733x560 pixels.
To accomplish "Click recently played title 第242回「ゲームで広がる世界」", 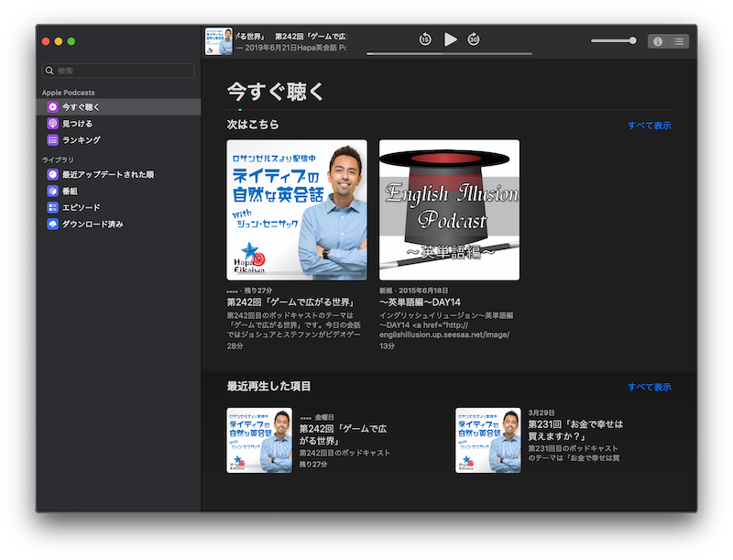I will 343,434.
